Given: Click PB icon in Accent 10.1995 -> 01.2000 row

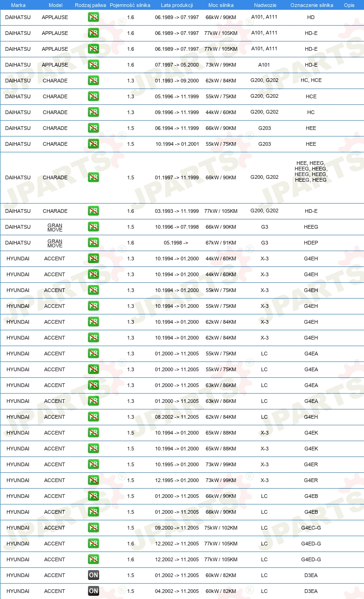Looking at the screenshot, I should (93, 464).
